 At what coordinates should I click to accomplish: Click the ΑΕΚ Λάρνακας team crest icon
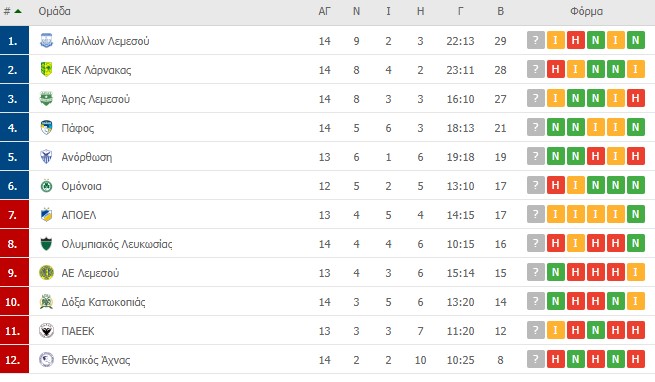click(46, 69)
